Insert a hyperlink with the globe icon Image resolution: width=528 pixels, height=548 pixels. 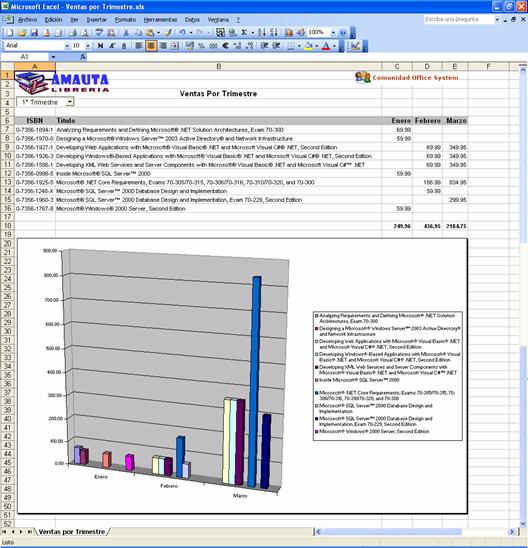[x=232, y=33]
